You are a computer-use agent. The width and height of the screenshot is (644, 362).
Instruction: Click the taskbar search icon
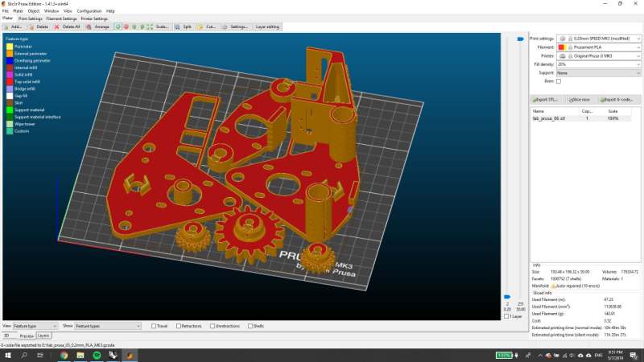(24, 356)
